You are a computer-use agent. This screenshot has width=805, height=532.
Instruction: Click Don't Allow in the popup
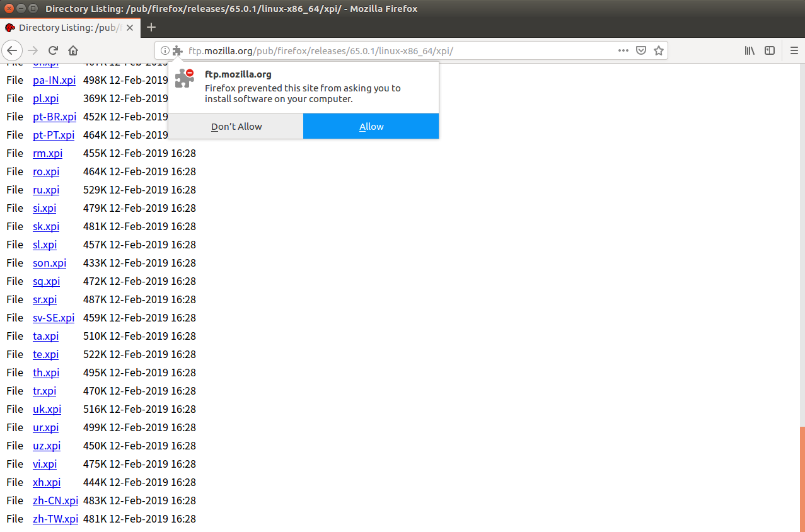[x=236, y=127]
